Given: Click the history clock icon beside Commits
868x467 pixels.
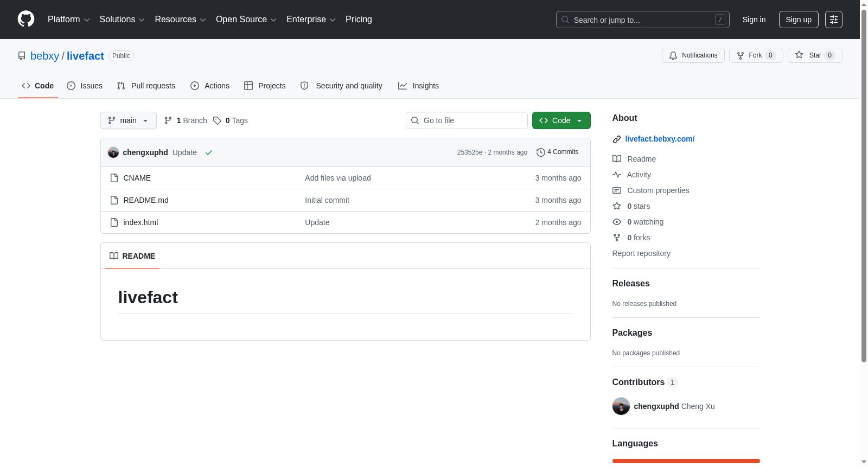Looking at the screenshot, I should (540, 152).
